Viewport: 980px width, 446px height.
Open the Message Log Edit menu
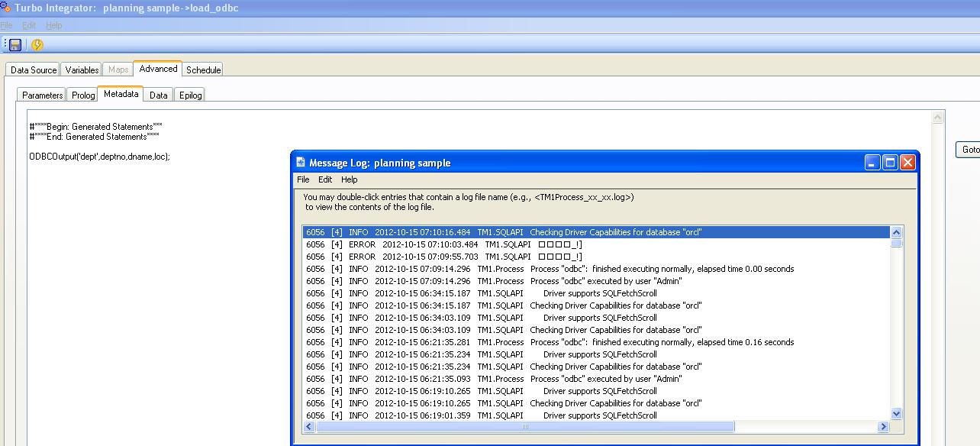click(325, 179)
